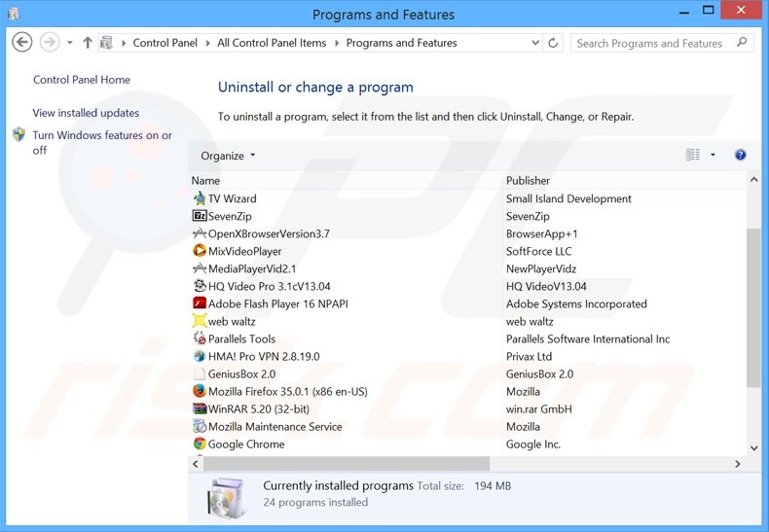Click the scroll down arrow of list

pyautogui.click(x=753, y=447)
